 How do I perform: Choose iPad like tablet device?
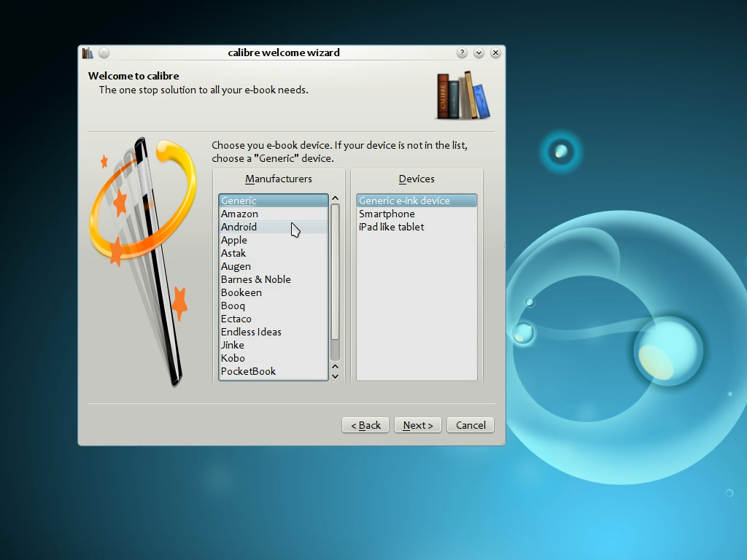pyautogui.click(x=392, y=227)
